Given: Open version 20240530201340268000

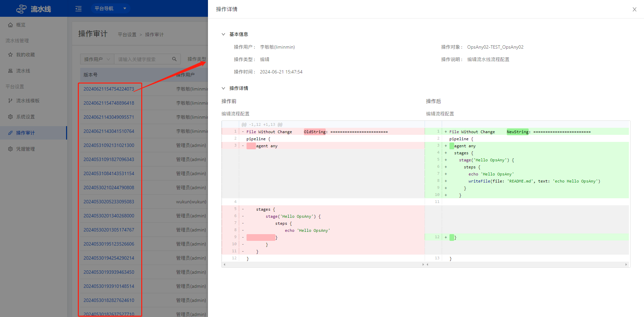Looking at the screenshot, I should point(109,216).
